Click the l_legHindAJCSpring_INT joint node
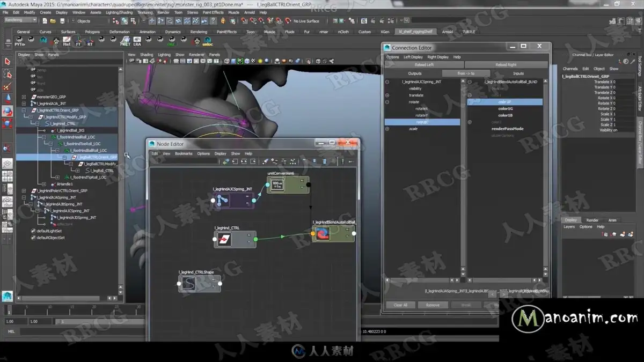This screenshot has height=362, width=644. pyautogui.click(x=234, y=201)
